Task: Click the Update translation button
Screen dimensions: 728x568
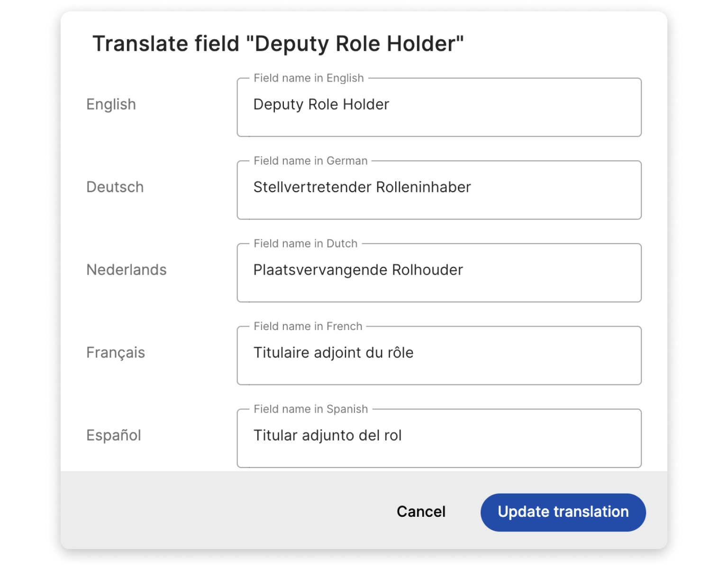Action: tap(563, 512)
